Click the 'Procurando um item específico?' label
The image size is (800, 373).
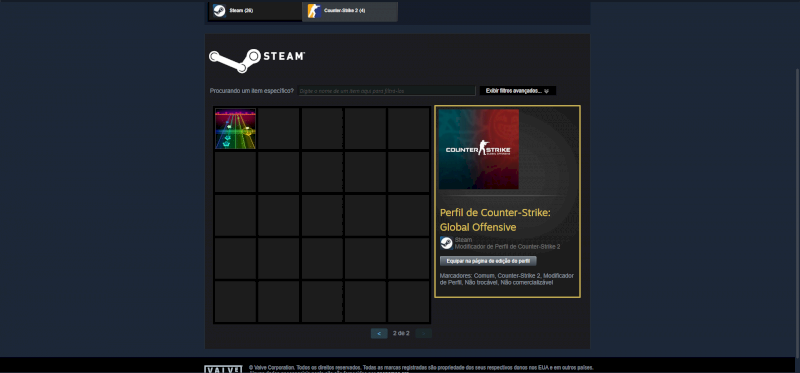252,91
